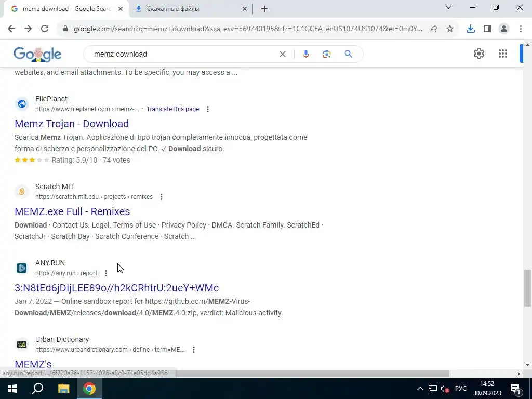
Task: Switch to the memz download Google Search tab
Action: pos(66,9)
